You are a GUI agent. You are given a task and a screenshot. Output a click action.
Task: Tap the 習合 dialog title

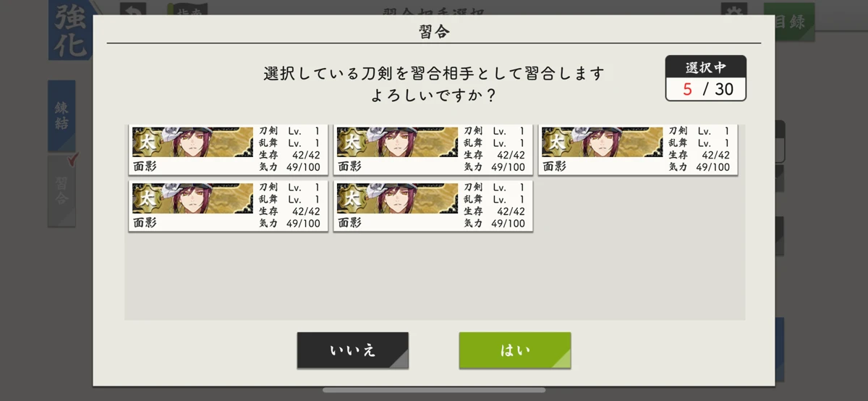435,31
